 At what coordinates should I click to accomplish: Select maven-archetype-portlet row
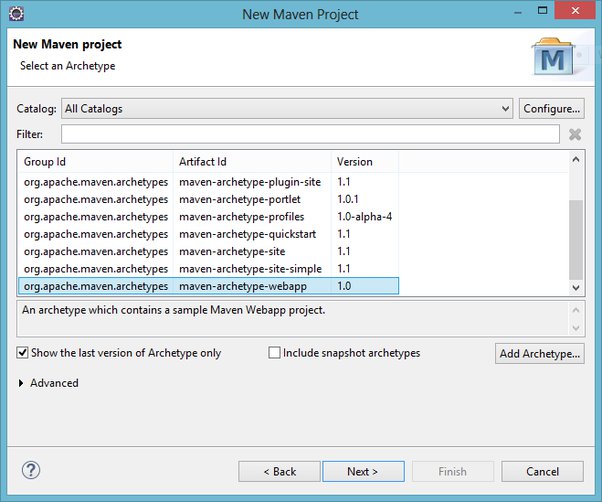208,199
